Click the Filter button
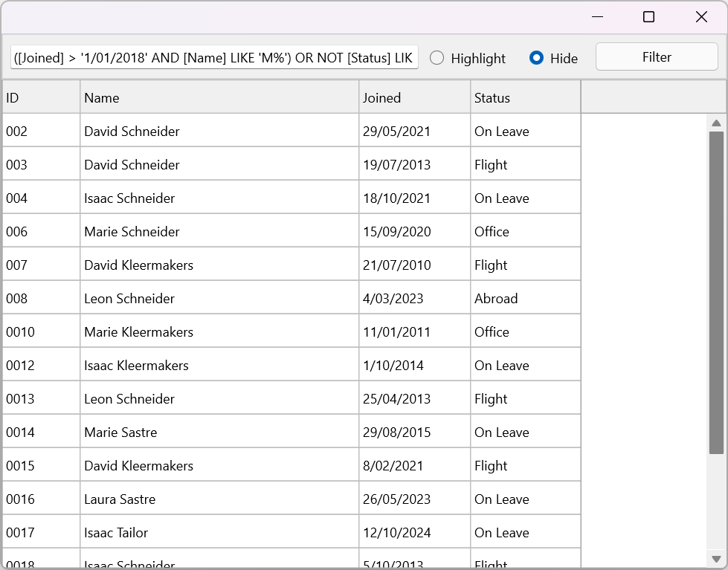The width and height of the screenshot is (728, 570). [x=657, y=56]
